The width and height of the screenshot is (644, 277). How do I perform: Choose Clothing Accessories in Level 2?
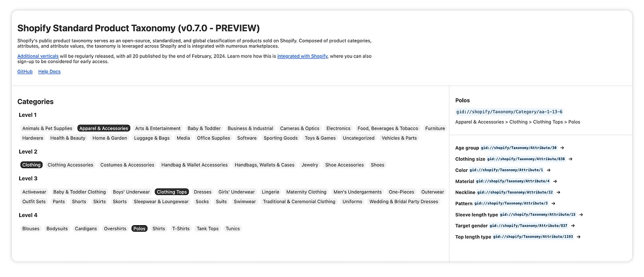point(70,165)
